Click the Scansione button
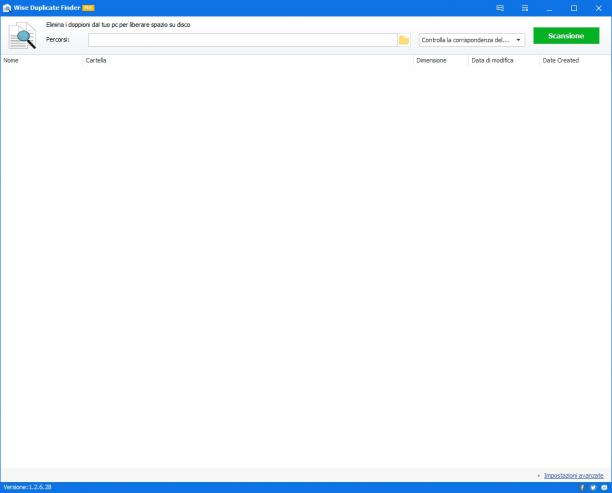The height and width of the screenshot is (493, 612). (x=566, y=36)
